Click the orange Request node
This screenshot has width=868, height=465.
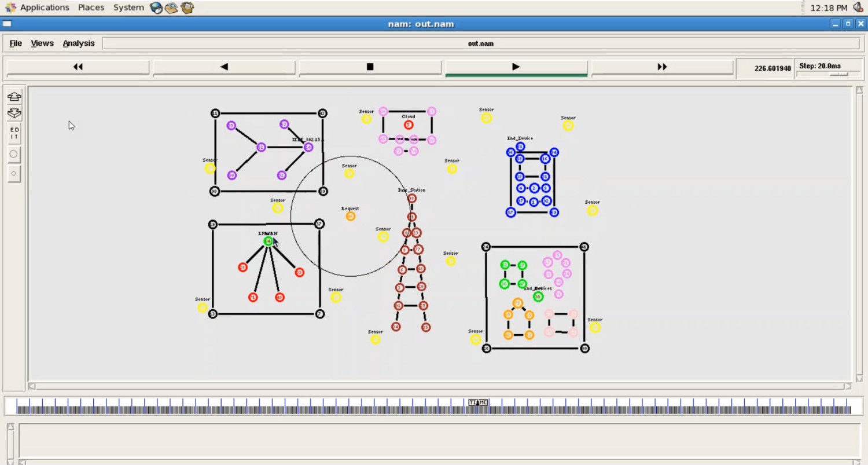click(x=350, y=217)
